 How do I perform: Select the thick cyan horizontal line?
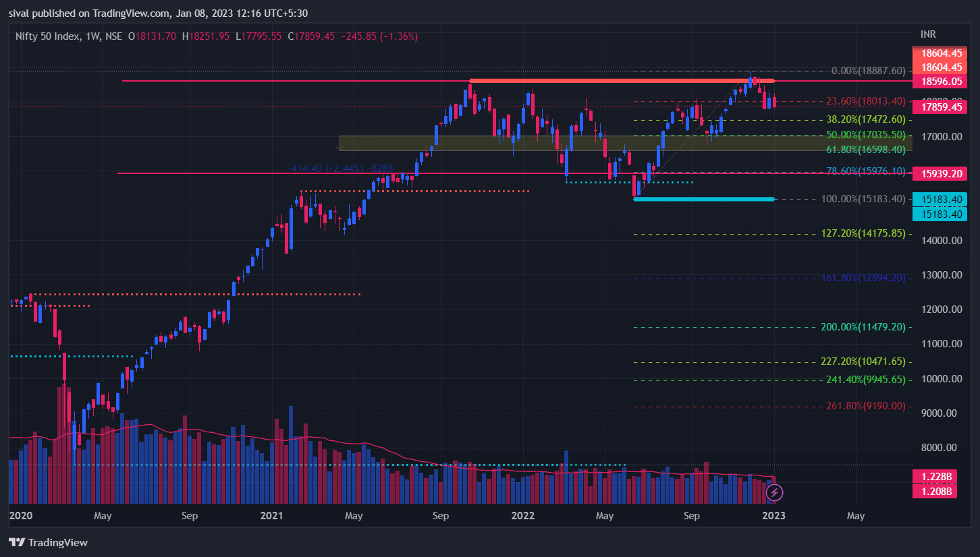(x=704, y=199)
